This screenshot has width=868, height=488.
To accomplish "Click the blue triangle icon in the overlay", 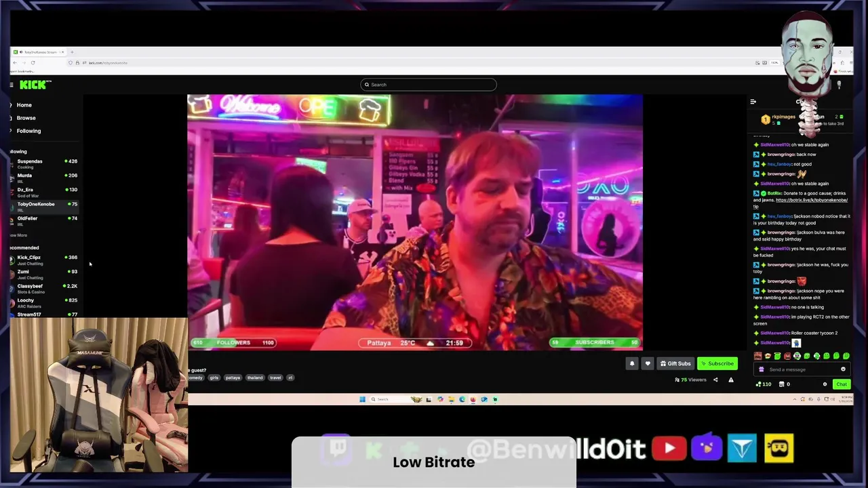I will coord(742,448).
